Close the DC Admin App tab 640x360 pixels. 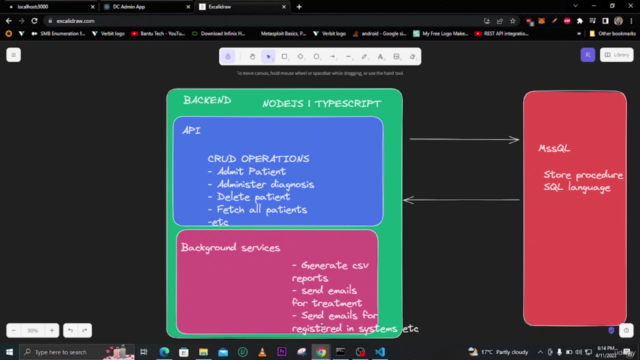pos(188,7)
